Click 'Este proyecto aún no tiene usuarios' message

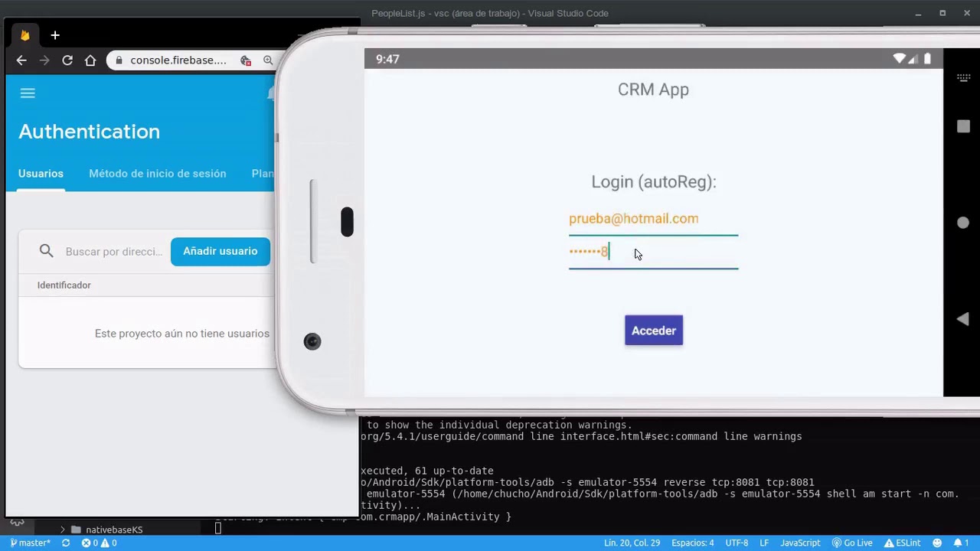pos(182,334)
